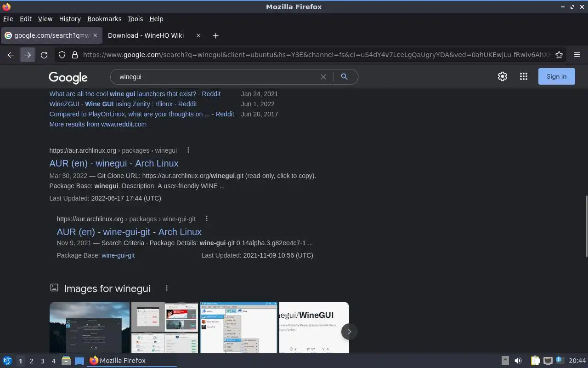
Task: Open the collage screenshots thumbnail
Action: pyautogui.click(x=164, y=328)
